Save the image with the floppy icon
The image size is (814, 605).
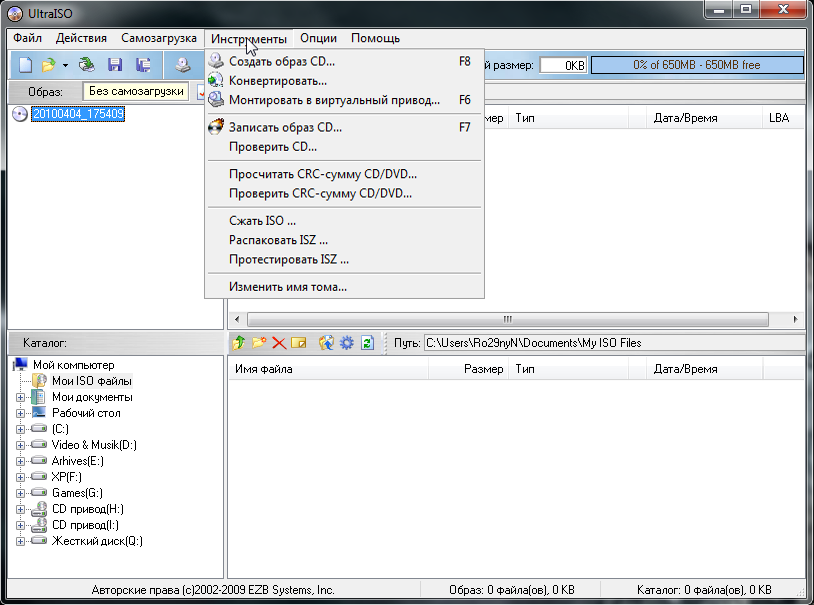(115, 65)
